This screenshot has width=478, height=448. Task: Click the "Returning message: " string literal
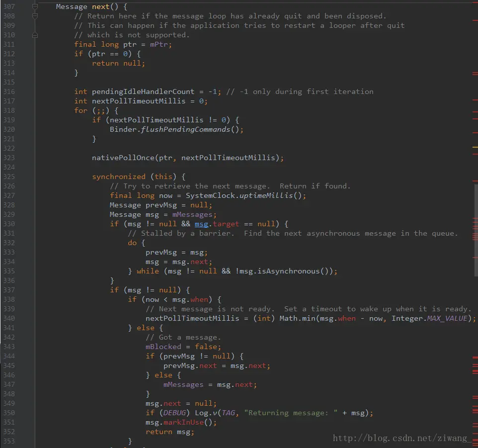[x=291, y=413]
